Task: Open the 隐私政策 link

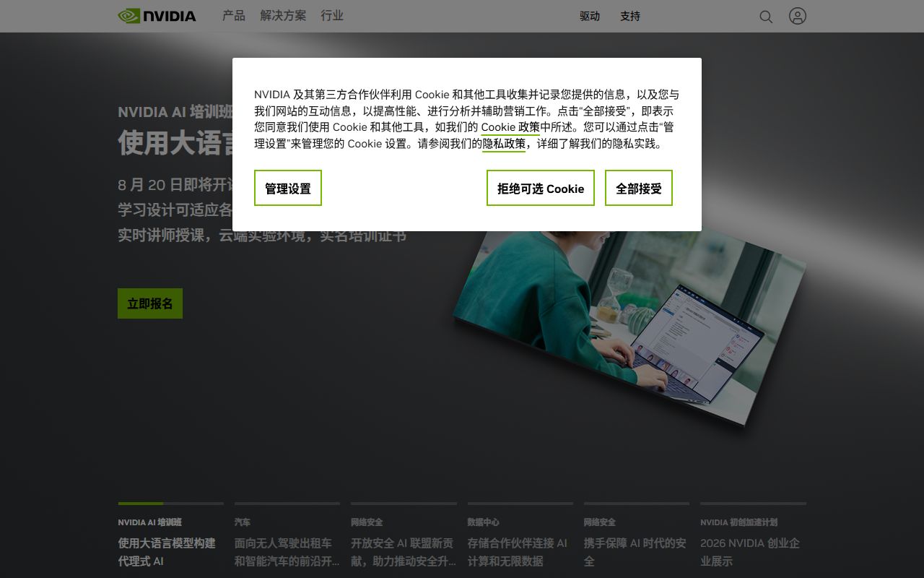Action: [504, 144]
